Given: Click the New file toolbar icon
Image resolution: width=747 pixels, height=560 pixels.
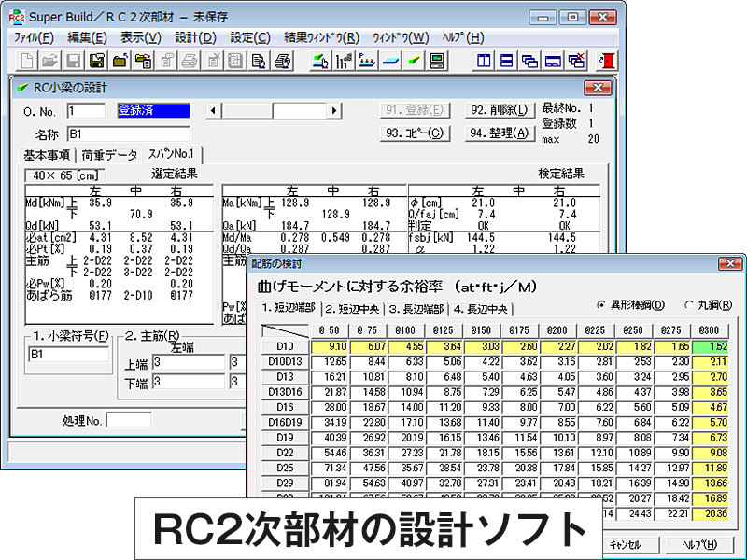Looking at the screenshot, I should (27, 62).
